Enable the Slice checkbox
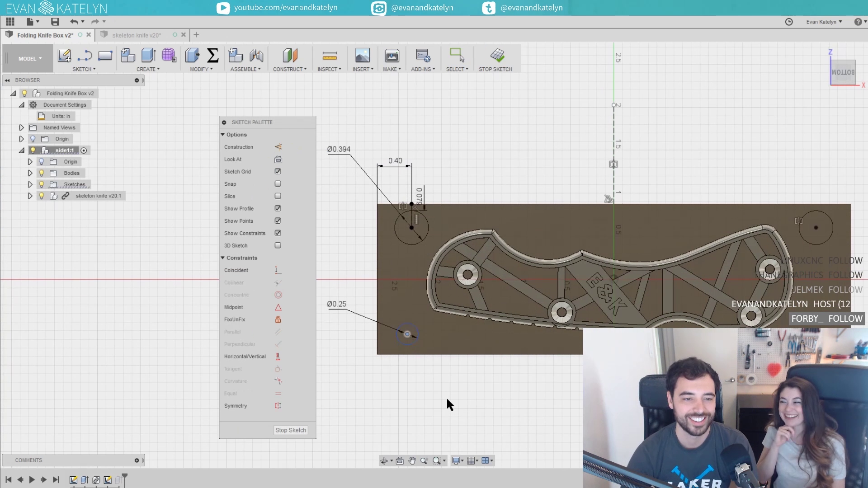 click(278, 196)
